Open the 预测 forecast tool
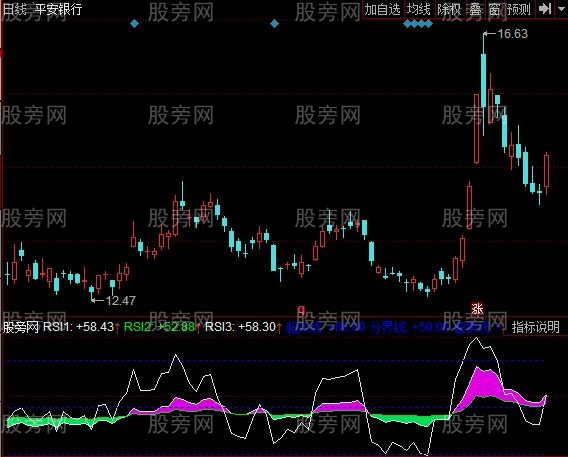Viewport: 568px width, 457px height. (519, 9)
